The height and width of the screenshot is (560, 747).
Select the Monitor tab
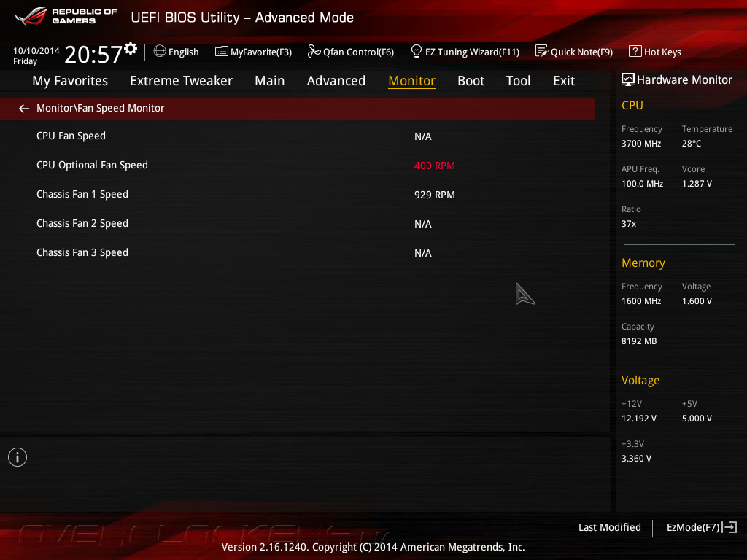point(411,81)
